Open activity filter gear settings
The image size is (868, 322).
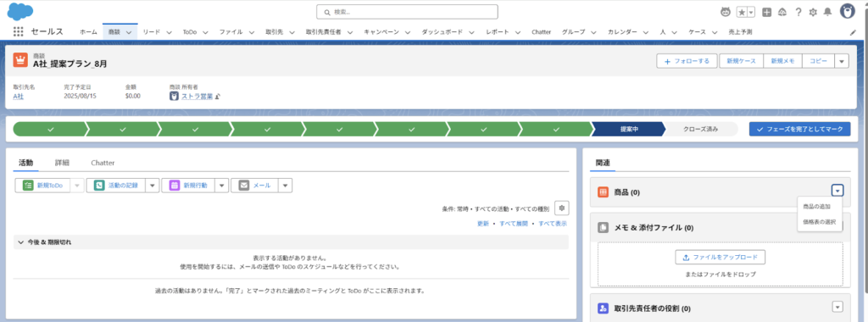click(561, 208)
